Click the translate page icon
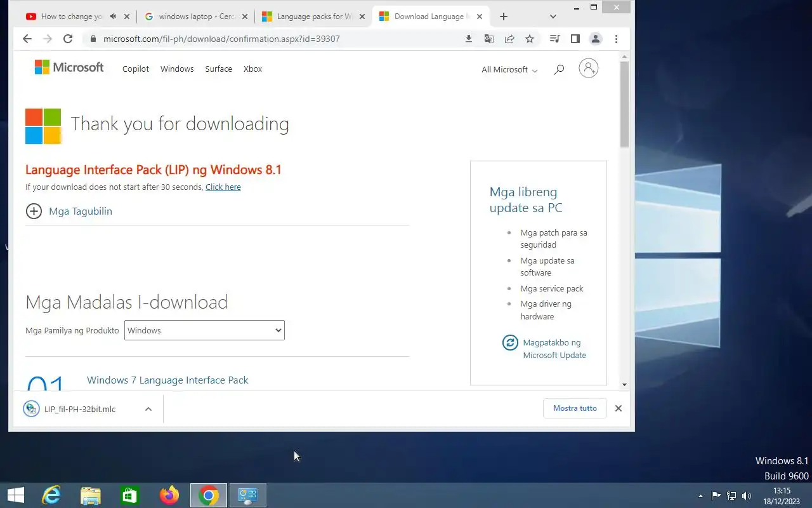812x508 pixels. pos(489,39)
